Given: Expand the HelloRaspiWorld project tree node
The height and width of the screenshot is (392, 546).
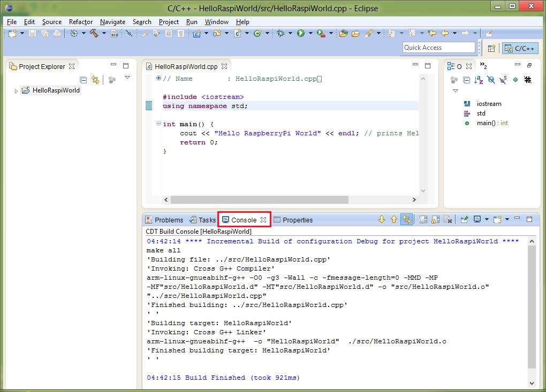Looking at the screenshot, I should click(16, 91).
